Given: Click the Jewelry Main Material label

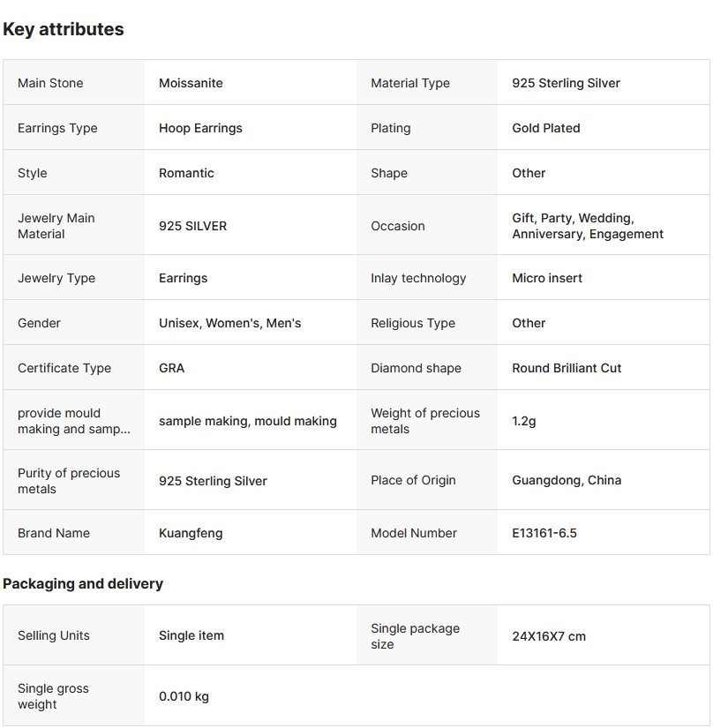Looking at the screenshot, I should click(56, 226).
